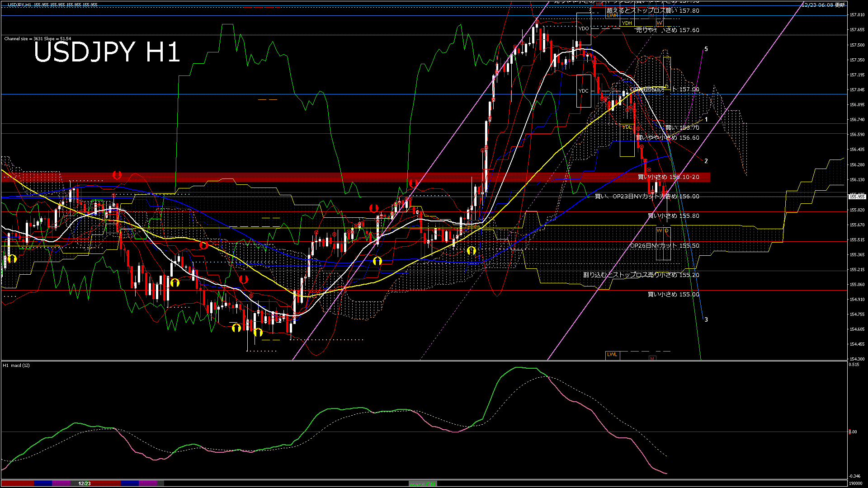
Task: Click the orange LWH tag at top
Action: (x=612, y=15)
